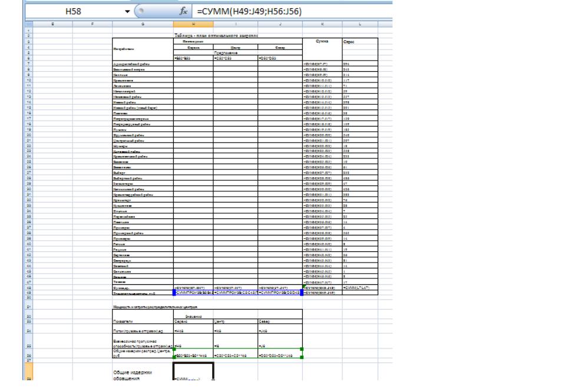Click into the formula bar with СУММ formula
Image resolution: width=565 pixels, height=392 pixels.
tap(292, 12)
